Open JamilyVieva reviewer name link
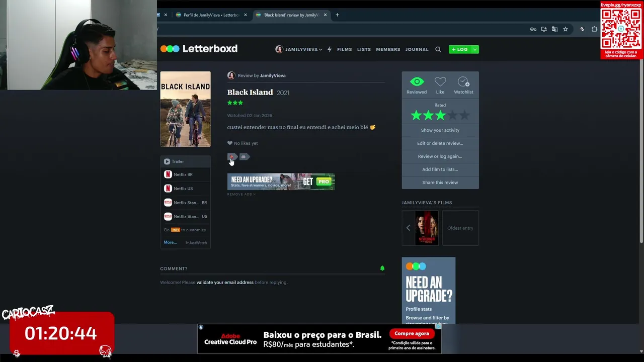The width and height of the screenshot is (644, 362). tap(273, 75)
